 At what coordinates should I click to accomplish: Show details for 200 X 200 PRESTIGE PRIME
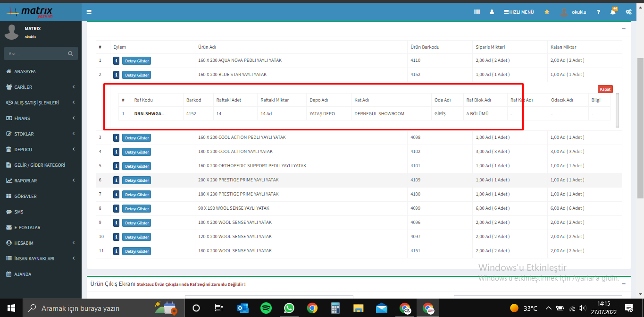tap(136, 180)
